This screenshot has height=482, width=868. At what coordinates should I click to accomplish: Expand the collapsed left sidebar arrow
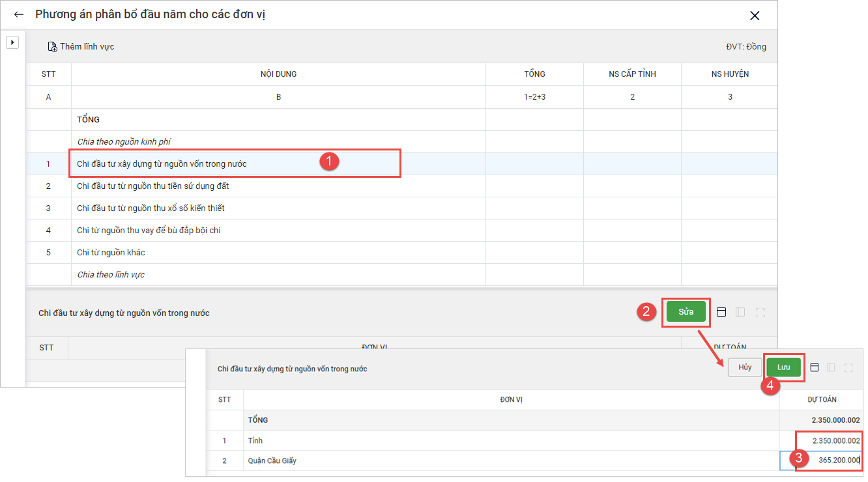[12, 42]
